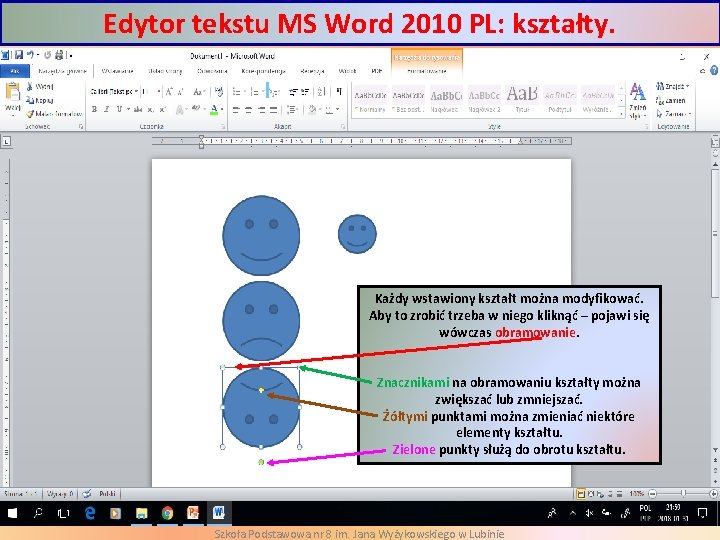Apply the Nagłówek 1 style
This screenshot has height=540, width=720.
tap(446, 100)
